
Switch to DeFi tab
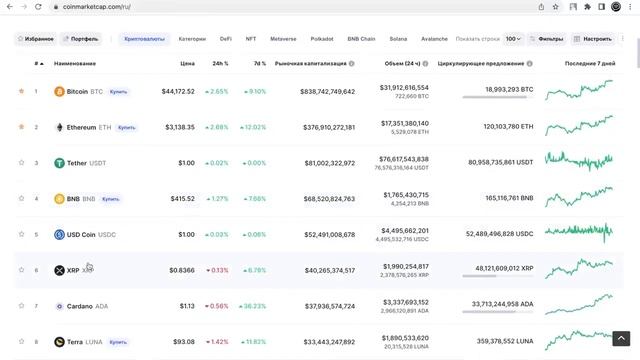tap(226, 39)
